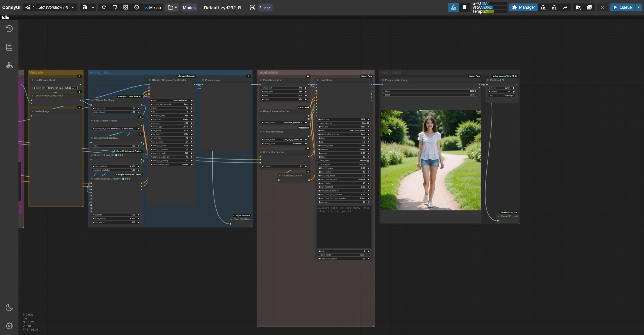Open the folder dropdown in top bar
Screen dimensions: 644x335
[x=172, y=7]
